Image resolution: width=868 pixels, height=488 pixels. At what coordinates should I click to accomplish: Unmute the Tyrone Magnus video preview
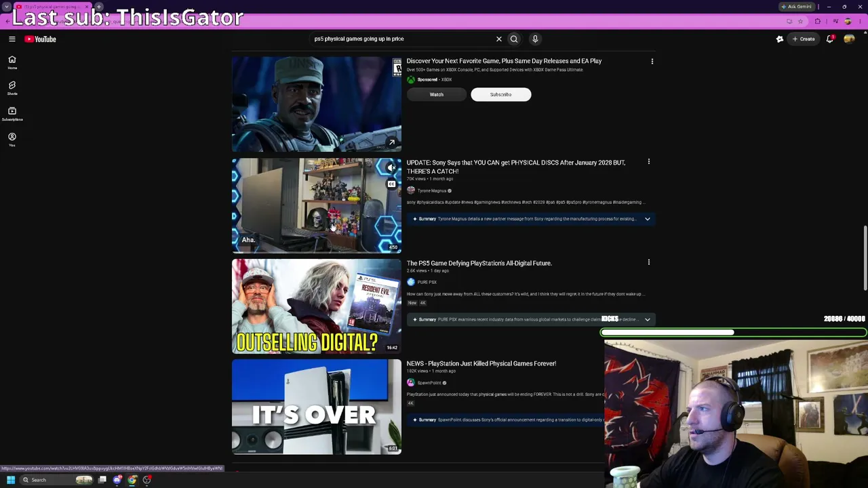click(392, 167)
